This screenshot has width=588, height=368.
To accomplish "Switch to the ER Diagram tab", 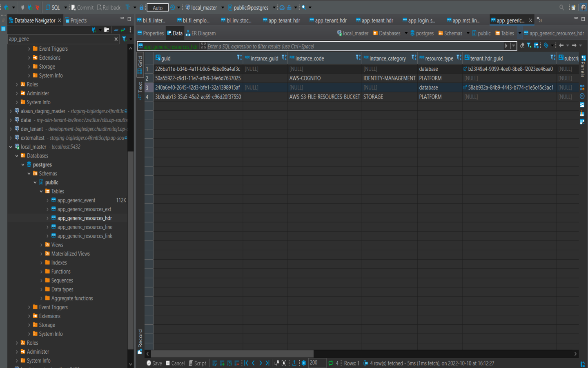I will pyautogui.click(x=200, y=33).
